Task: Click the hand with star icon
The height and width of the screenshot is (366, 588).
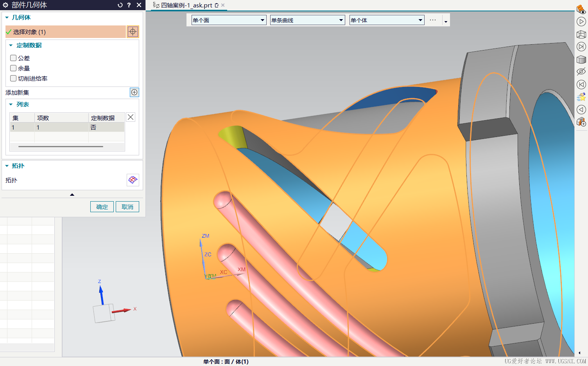Action: pos(581,97)
